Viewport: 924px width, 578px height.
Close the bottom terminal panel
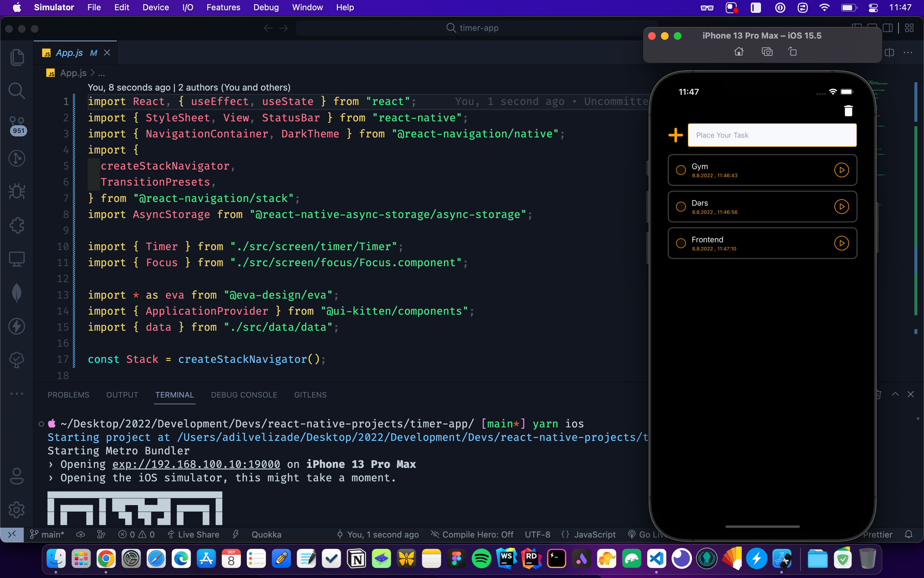(x=911, y=395)
